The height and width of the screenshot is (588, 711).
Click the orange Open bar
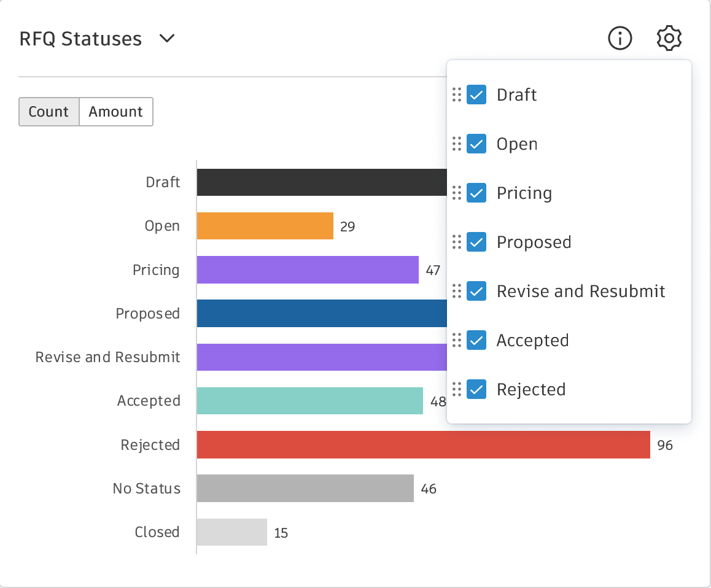(265, 226)
